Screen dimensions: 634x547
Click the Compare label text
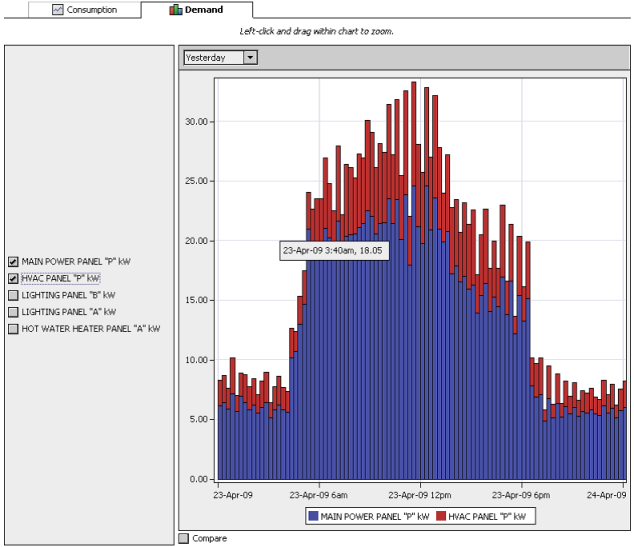[209, 538]
